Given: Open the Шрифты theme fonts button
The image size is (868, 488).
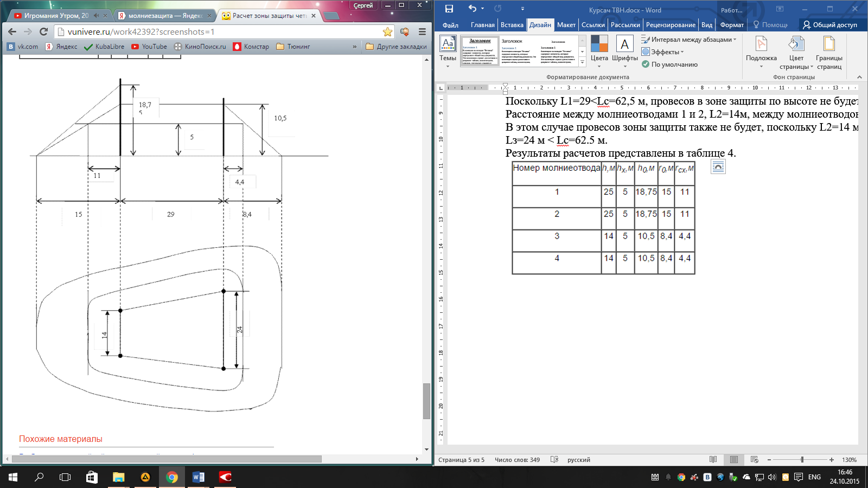Looking at the screenshot, I should [x=624, y=52].
